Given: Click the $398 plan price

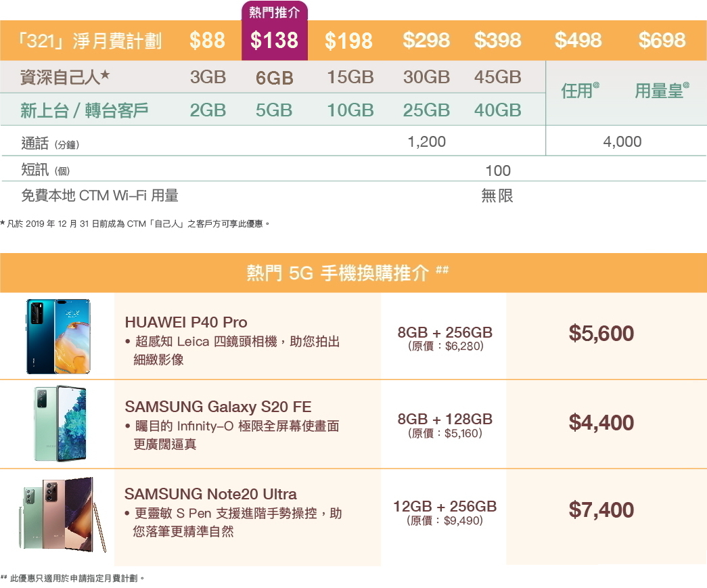Looking at the screenshot, I should coord(497,40).
